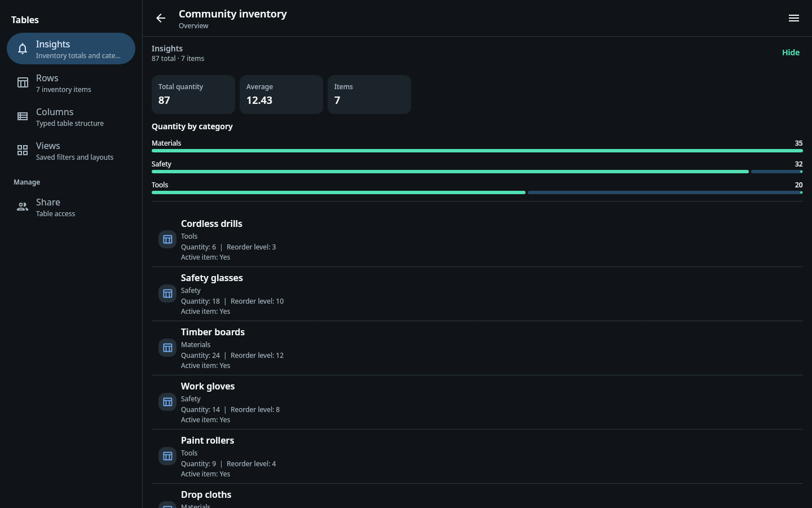812x508 pixels.
Task: Select the Drop cloths item title
Action: coord(206,494)
